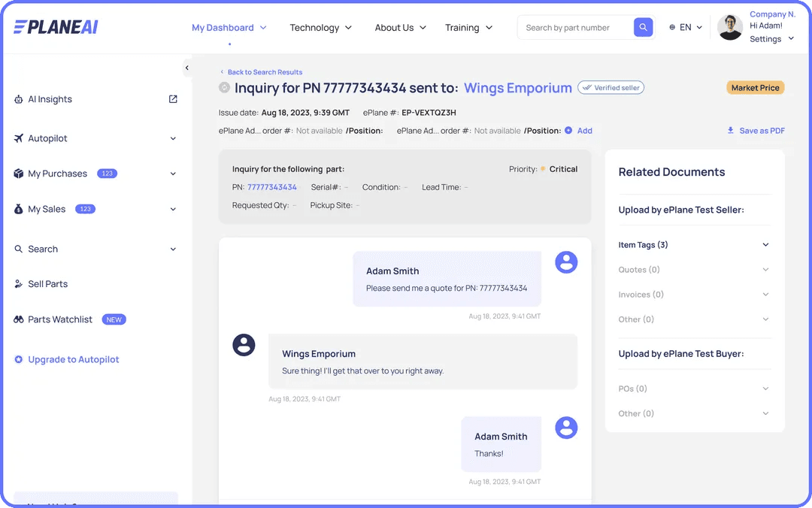Click the Market Price badge
This screenshot has width=812, height=508.
755,88
